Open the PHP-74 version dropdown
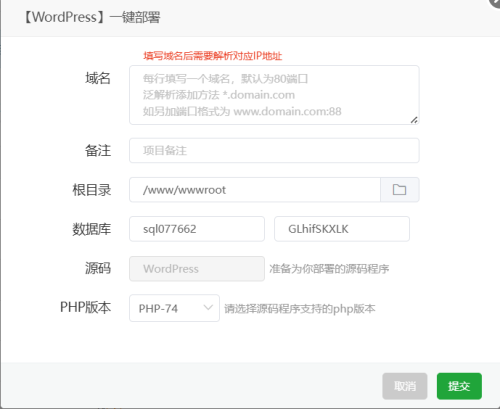Viewport: 500px width, 409px height. (x=174, y=308)
